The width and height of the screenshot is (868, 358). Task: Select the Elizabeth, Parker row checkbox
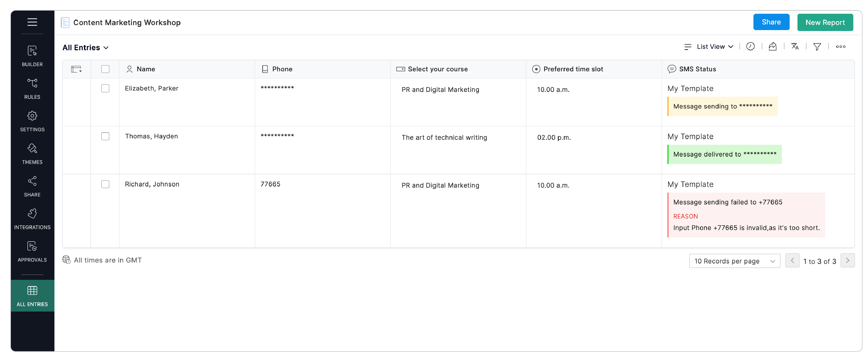pos(105,88)
